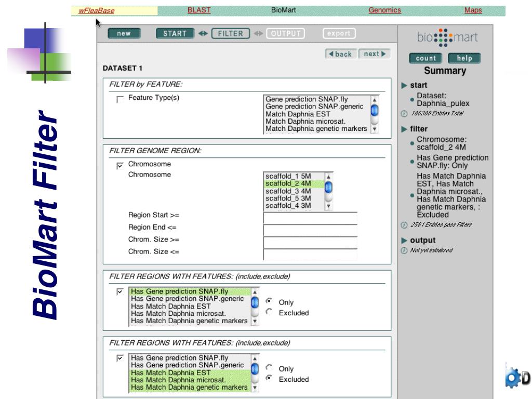
Task: Click the Chrom. Size <= input field
Action: point(310,255)
